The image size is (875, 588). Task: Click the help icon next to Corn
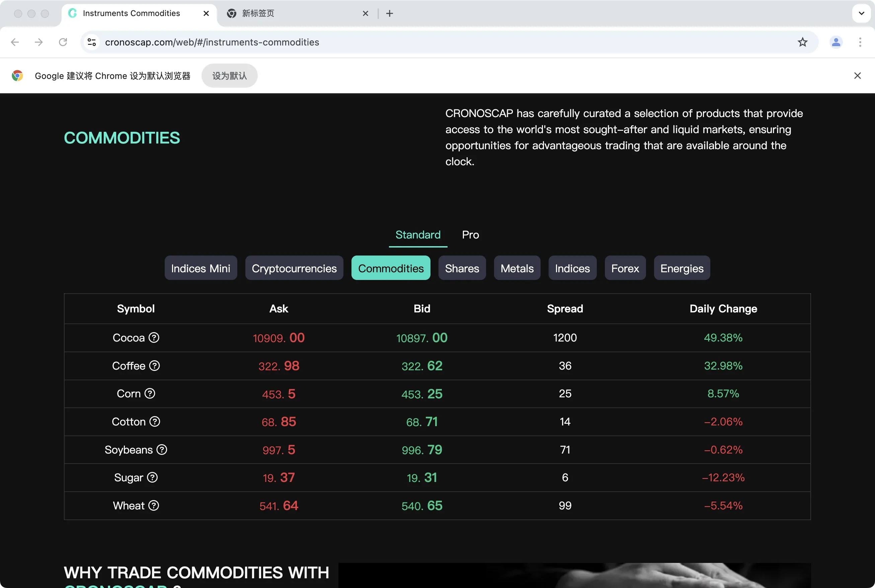150,393
